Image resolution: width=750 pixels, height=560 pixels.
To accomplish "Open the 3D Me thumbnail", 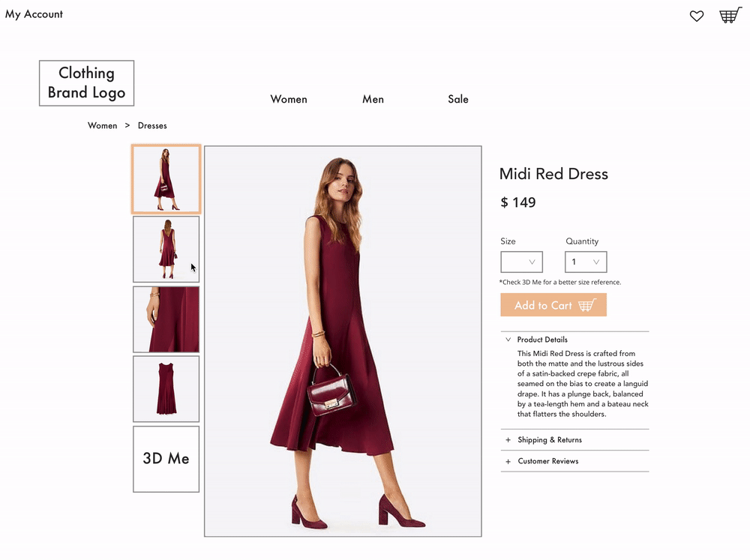I will 166,459.
